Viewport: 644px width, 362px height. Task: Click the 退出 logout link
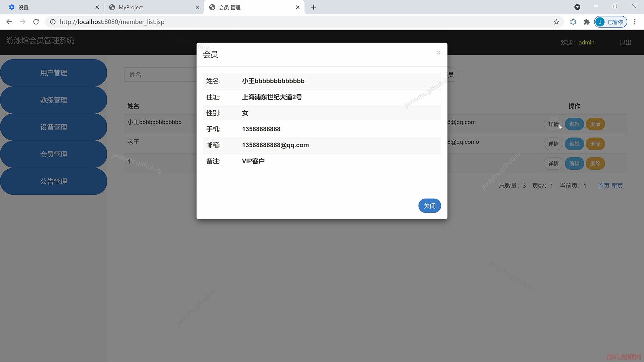pyautogui.click(x=625, y=43)
